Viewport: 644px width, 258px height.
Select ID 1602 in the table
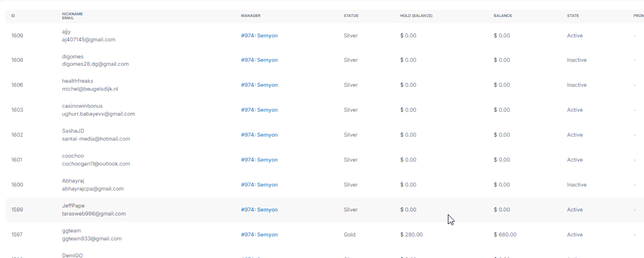[17, 135]
